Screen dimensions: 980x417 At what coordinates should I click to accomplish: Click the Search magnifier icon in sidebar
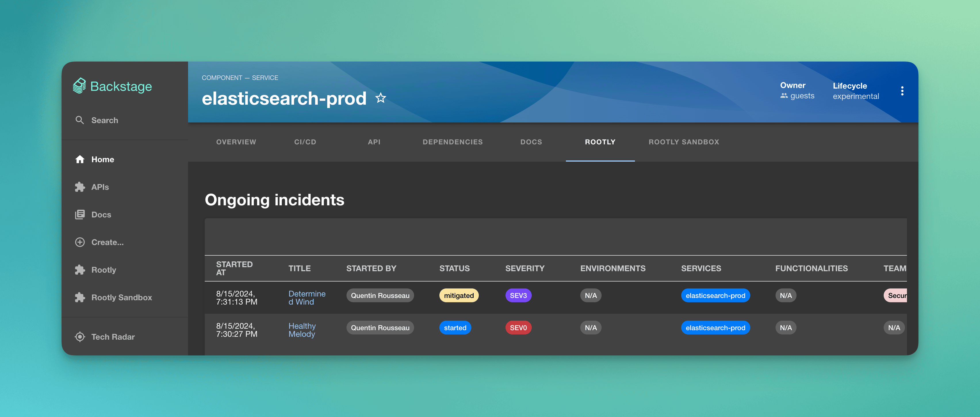click(80, 120)
